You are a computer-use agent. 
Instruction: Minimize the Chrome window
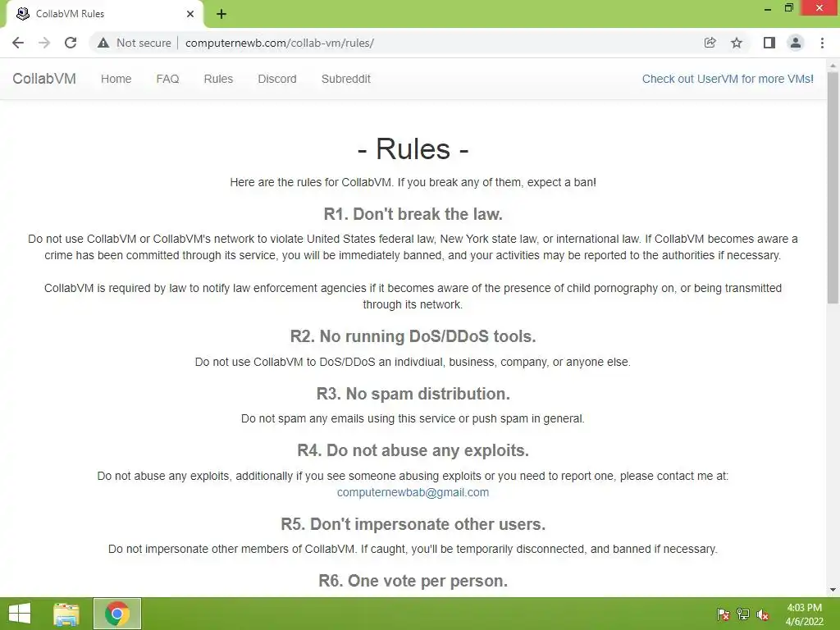[x=768, y=8]
